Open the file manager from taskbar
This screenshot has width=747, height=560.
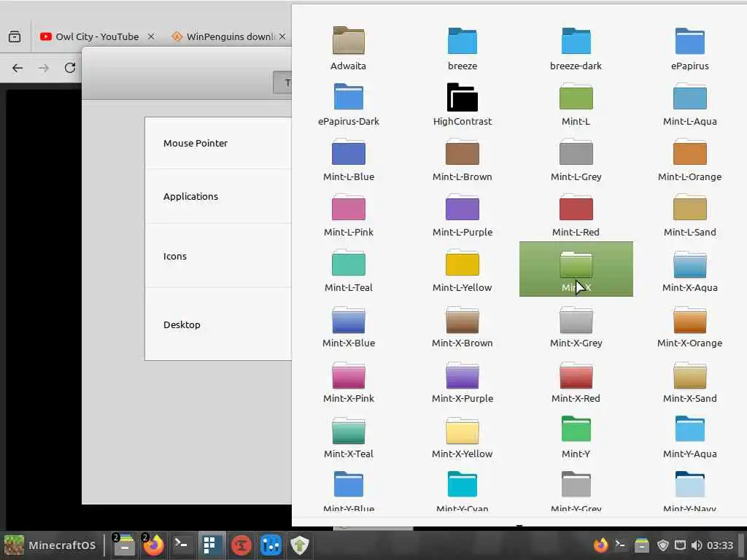click(x=124, y=545)
